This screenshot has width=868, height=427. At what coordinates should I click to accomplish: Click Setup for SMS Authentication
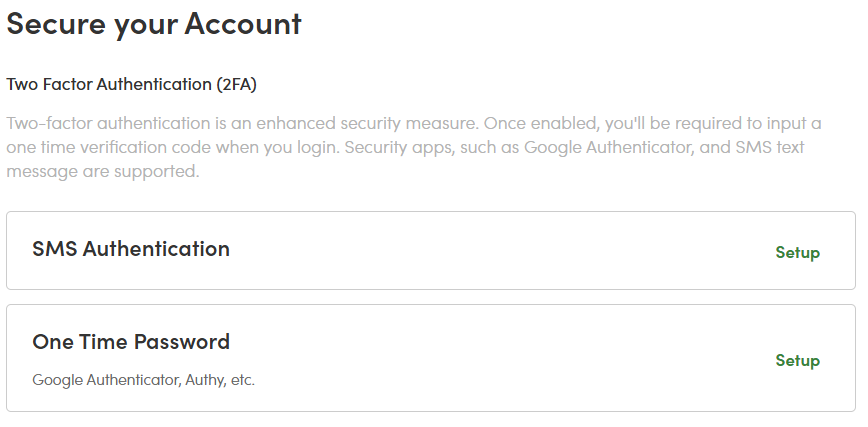tap(797, 252)
